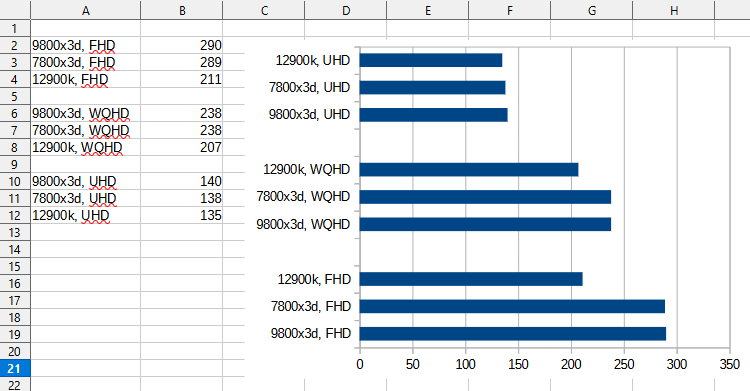Screen dimensions: 750x391
Task: Click the chart bar for 7800x3d, UHD
Action: (432, 88)
